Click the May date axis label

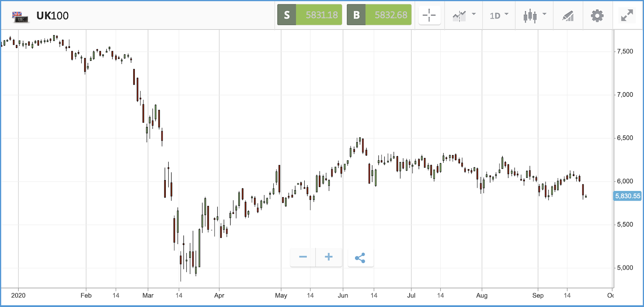(x=281, y=296)
